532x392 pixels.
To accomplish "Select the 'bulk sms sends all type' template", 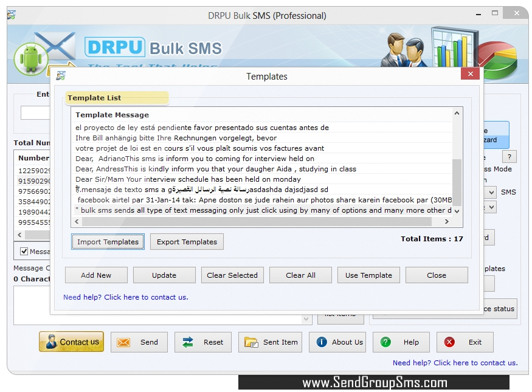I will [x=261, y=210].
